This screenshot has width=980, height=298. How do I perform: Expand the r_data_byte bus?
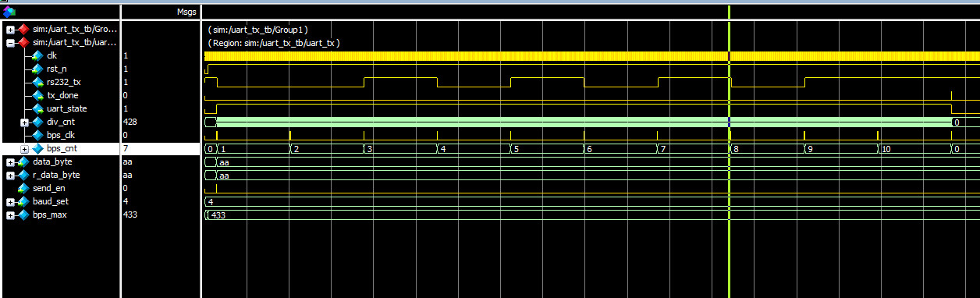[x=10, y=176]
